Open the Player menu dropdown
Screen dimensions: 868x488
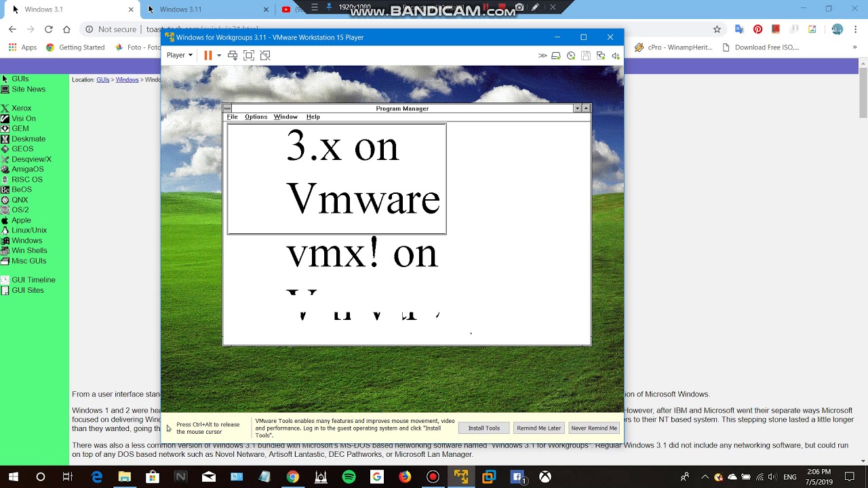coord(180,56)
